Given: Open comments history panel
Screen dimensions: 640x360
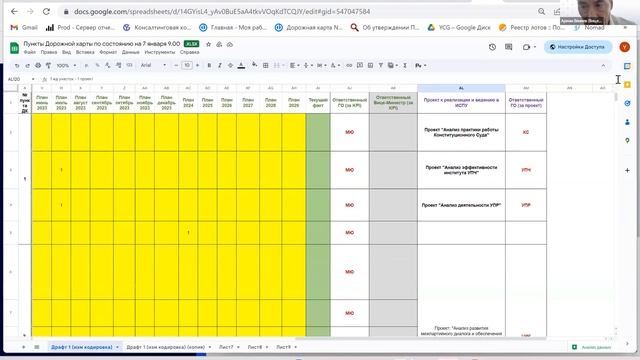Looking at the screenshot, I should 509,47.
